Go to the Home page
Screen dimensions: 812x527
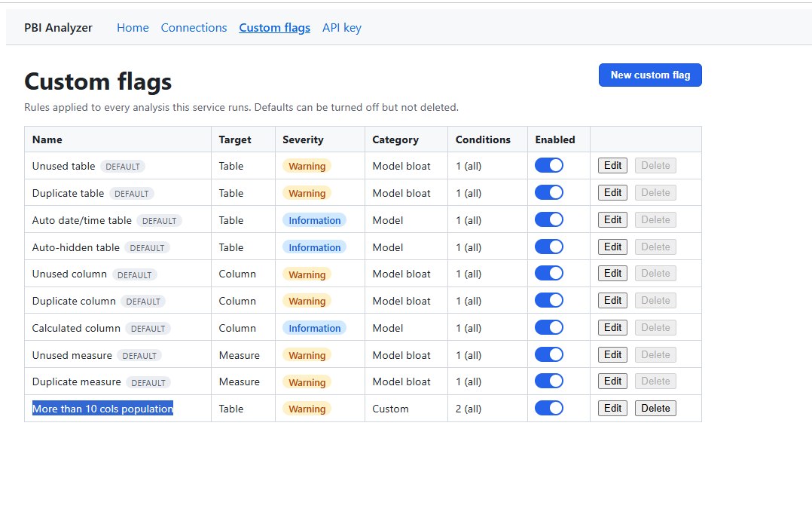click(133, 27)
